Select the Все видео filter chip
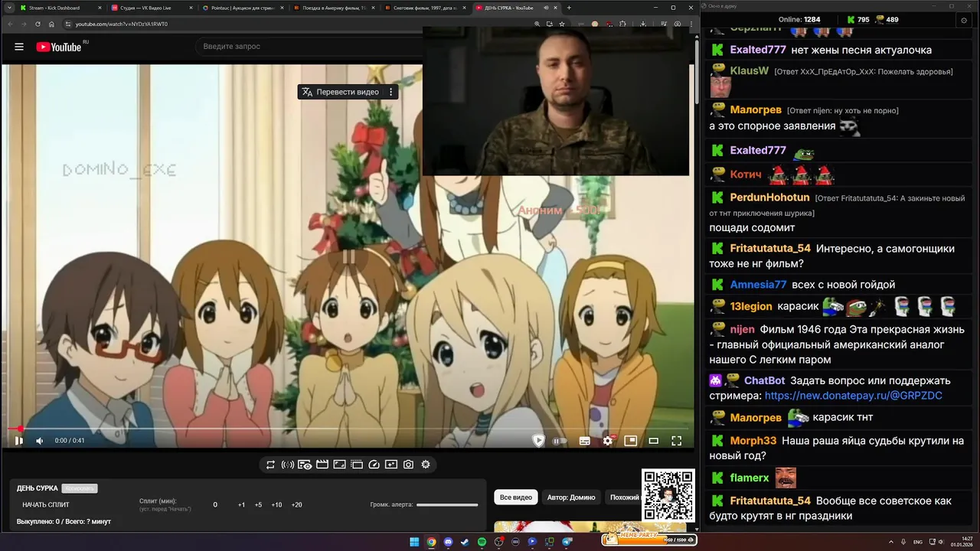The image size is (980, 551). coord(516,497)
